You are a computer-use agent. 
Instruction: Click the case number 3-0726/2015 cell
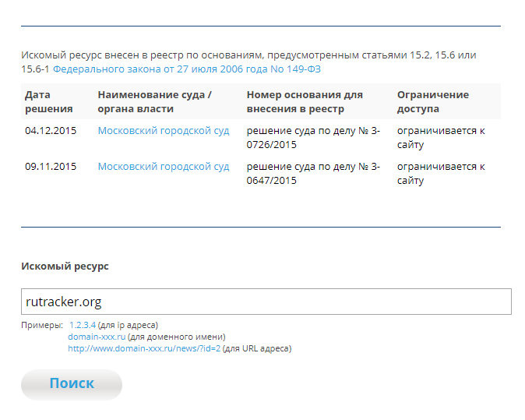(x=313, y=138)
